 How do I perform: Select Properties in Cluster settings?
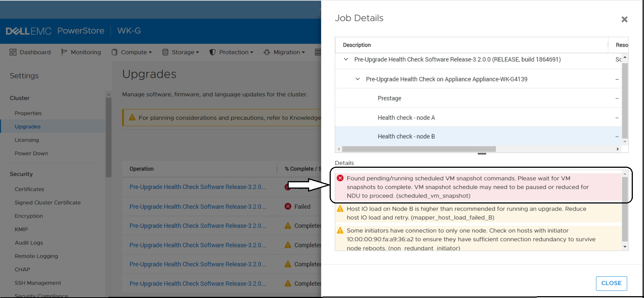[28, 113]
